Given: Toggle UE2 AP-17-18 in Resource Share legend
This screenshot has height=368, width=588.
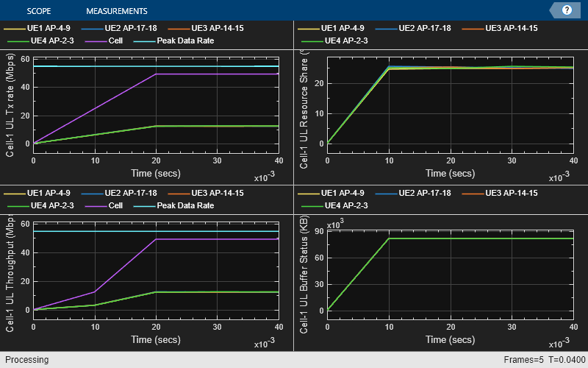Looking at the screenshot, I should pos(413,28).
